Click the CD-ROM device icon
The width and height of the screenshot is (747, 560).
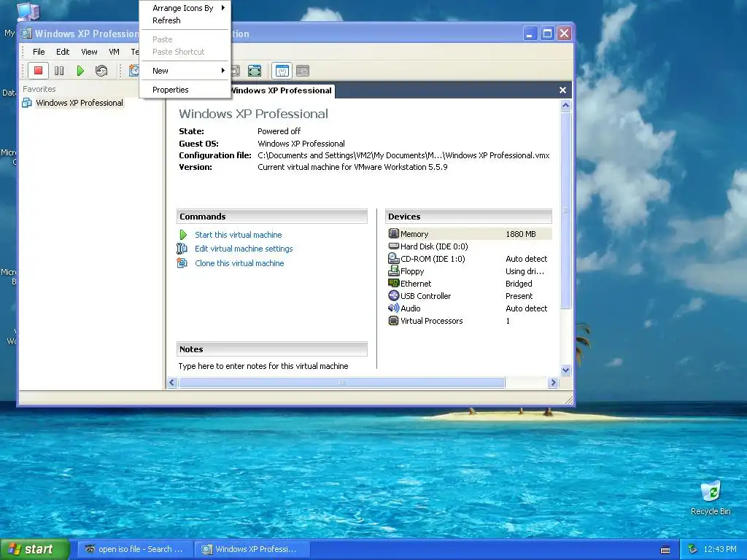[x=393, y=258]
